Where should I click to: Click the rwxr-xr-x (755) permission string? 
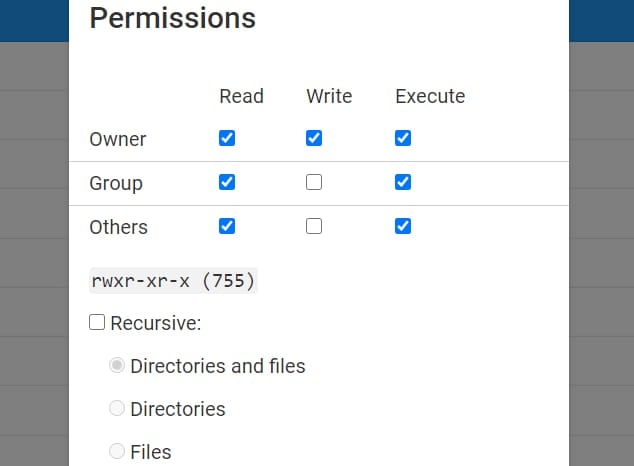(174, 281)
